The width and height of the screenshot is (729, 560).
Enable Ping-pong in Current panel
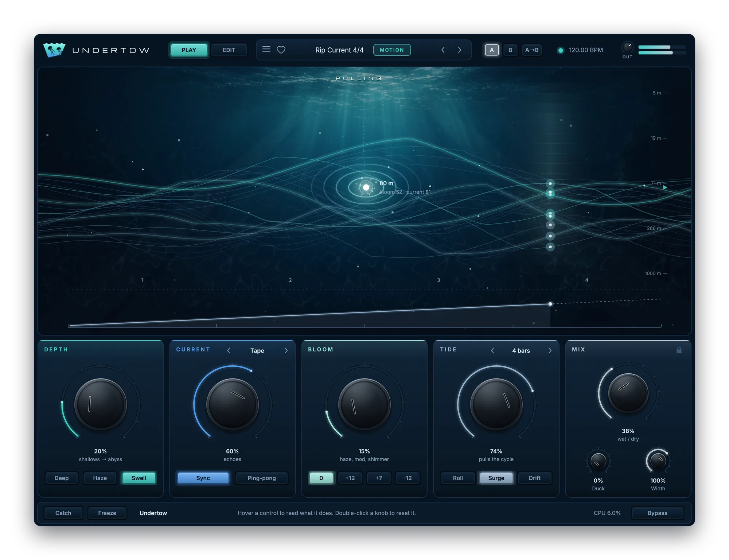click(x=262, y=478)
